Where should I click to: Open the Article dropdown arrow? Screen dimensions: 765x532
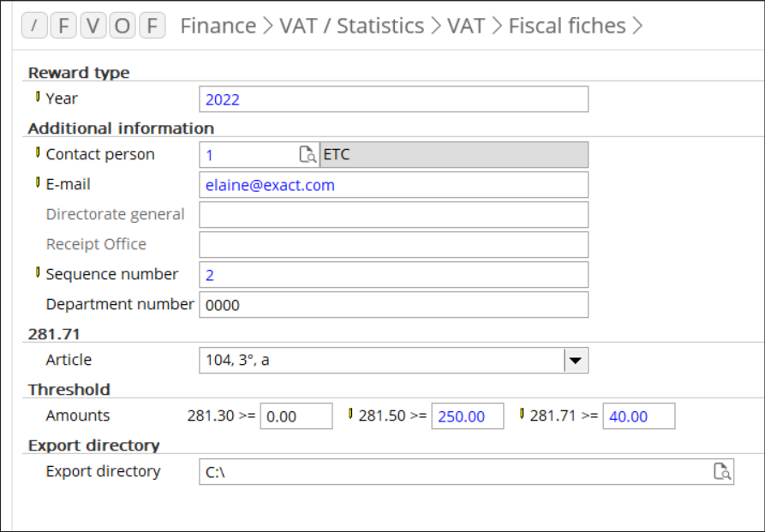(x=576, y=361)
